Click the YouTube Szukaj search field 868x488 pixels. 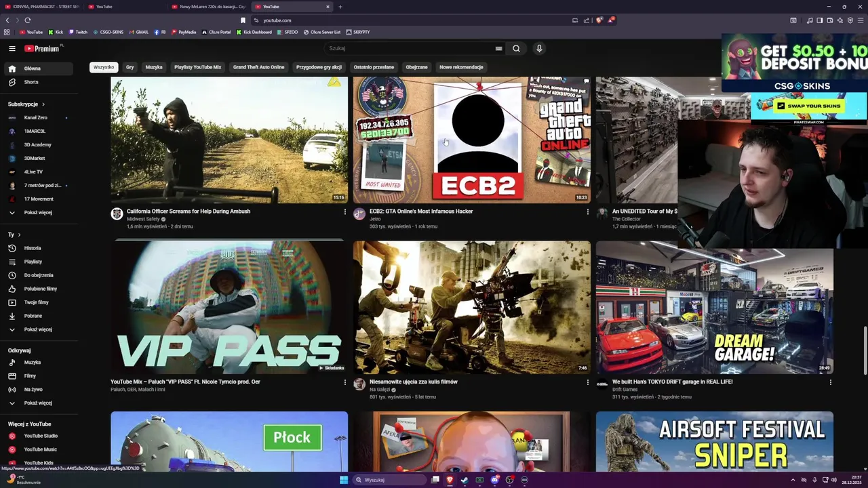pyautogui.click(x=414, y=48)
